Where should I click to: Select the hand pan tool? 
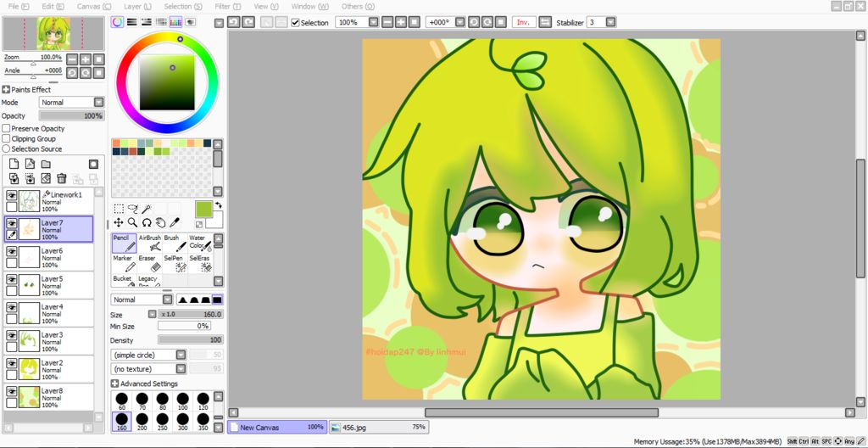click(x=160, y=222)
